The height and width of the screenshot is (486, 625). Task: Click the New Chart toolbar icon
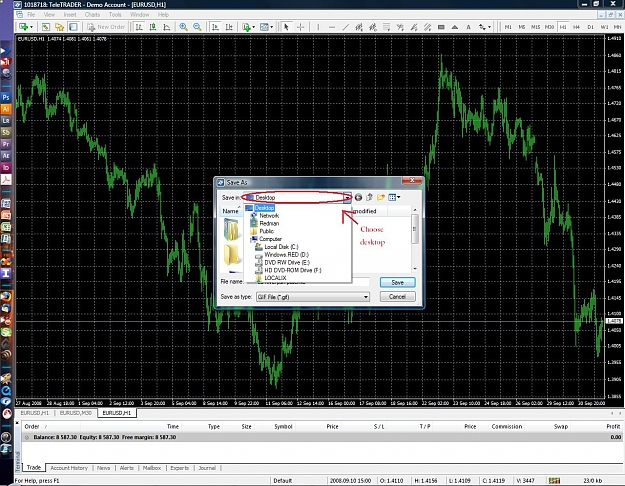click(x=26, y=27)
